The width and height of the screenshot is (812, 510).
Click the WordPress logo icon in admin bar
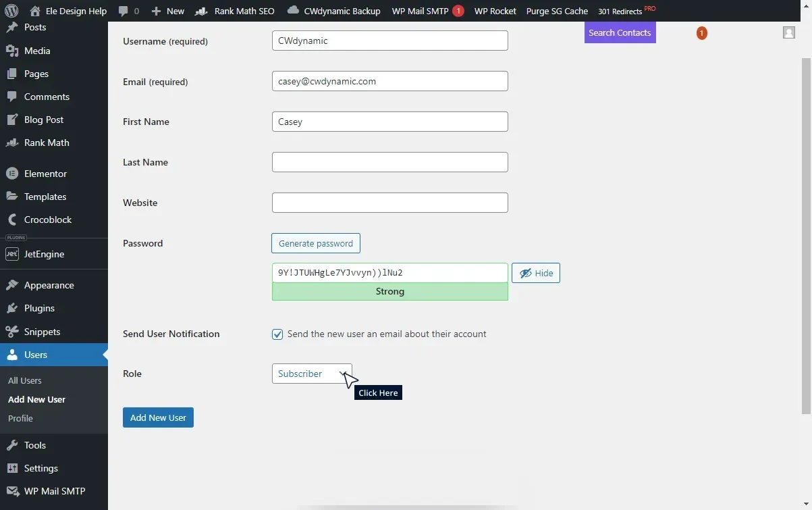[x=11, y=11]
